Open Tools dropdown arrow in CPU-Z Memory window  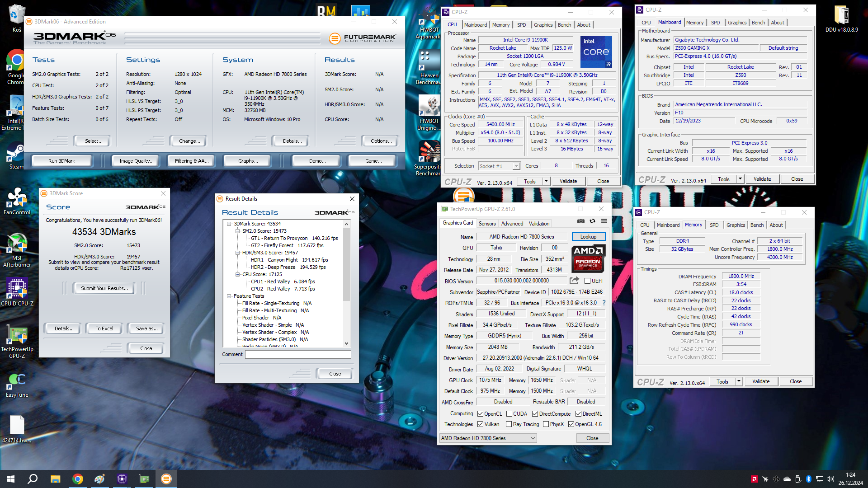pos(739,381)
